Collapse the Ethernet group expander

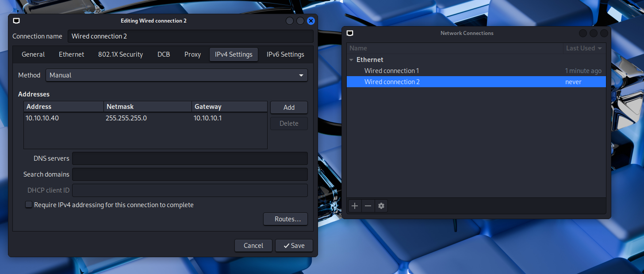pyautogui.click(x=351, y=60)
